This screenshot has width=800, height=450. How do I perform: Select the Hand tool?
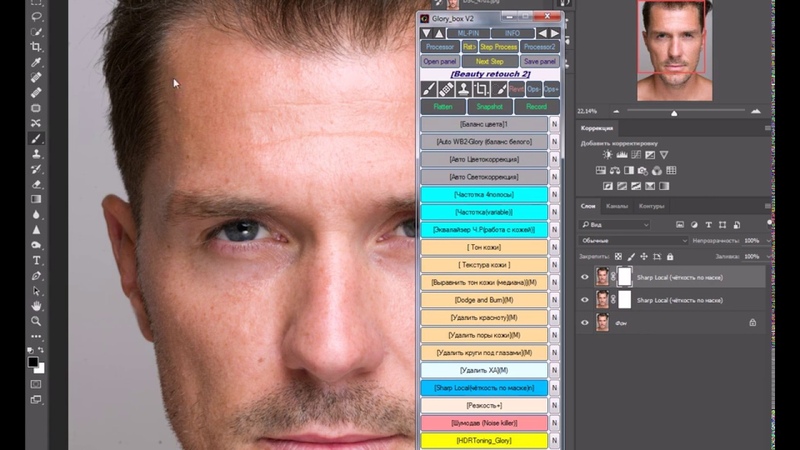[x=36, y=306]
